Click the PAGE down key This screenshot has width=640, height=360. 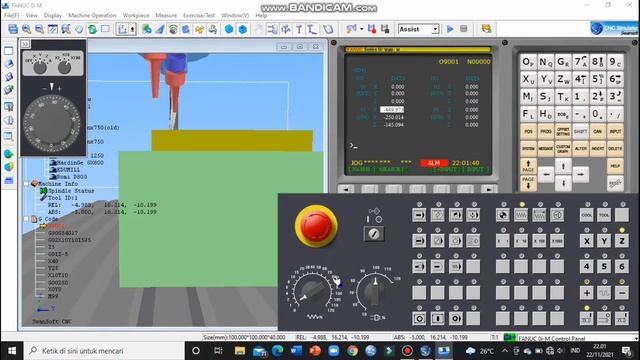528,183
